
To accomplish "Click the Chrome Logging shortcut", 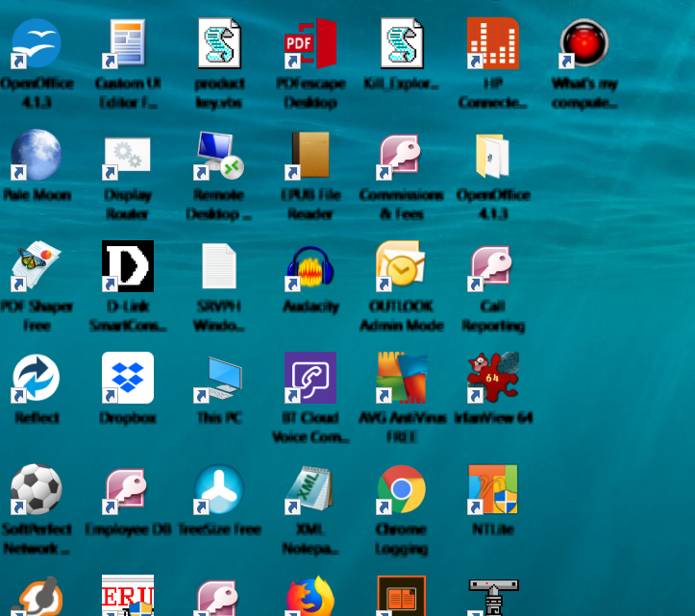I will (x=402, y=490).
